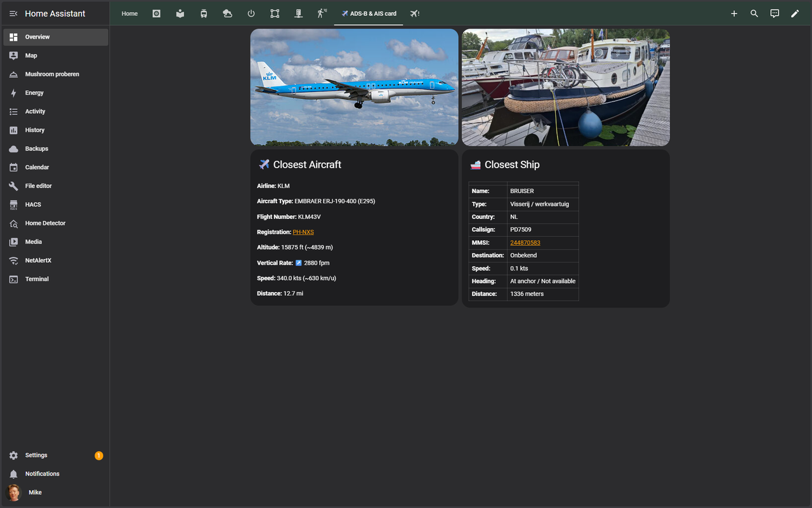Select the ADS-B & AIS card tab

pyautogui.click(x=369, y=13)
